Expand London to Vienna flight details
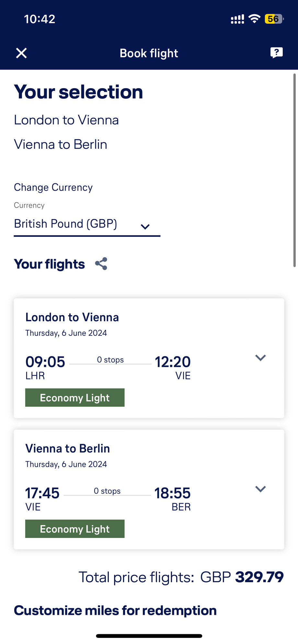Viewport: 298px width, 644px height. click(260, 358)
